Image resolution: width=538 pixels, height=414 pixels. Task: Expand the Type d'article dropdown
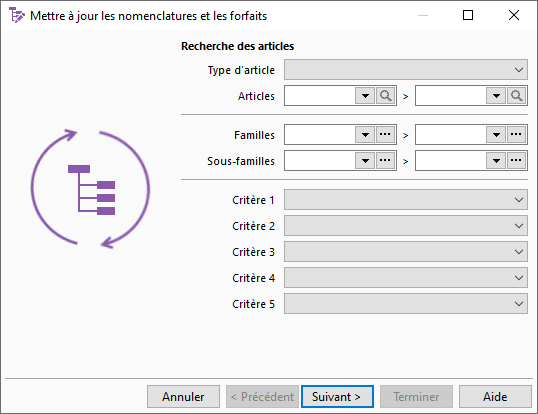[x=406, y=70]
